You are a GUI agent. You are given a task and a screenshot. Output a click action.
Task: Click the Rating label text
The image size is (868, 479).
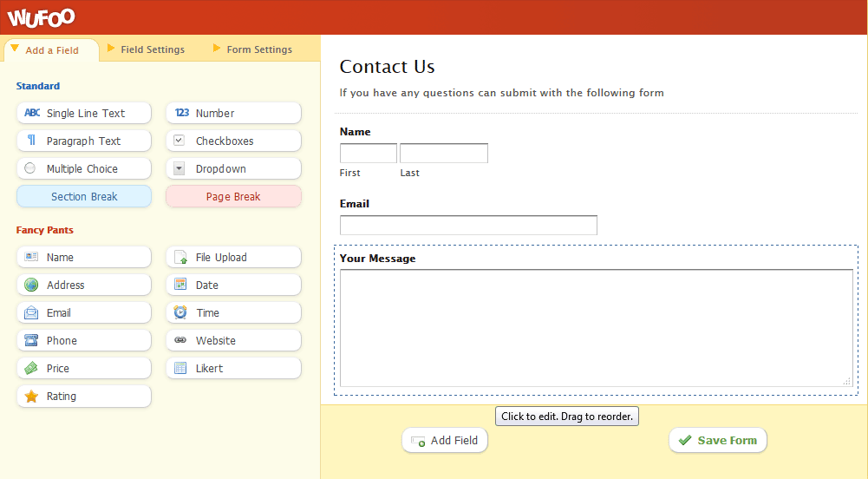(x=61, y=397)
